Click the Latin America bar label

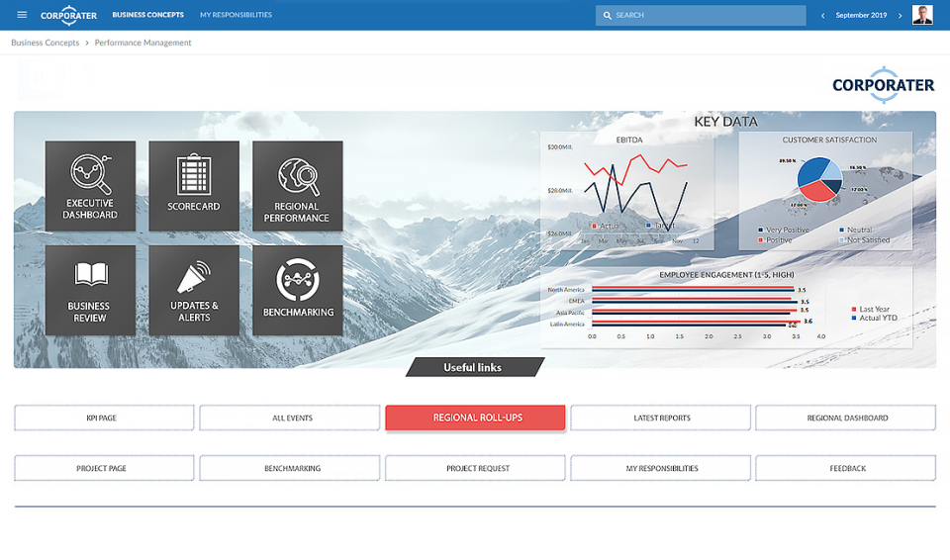point(567,325)
